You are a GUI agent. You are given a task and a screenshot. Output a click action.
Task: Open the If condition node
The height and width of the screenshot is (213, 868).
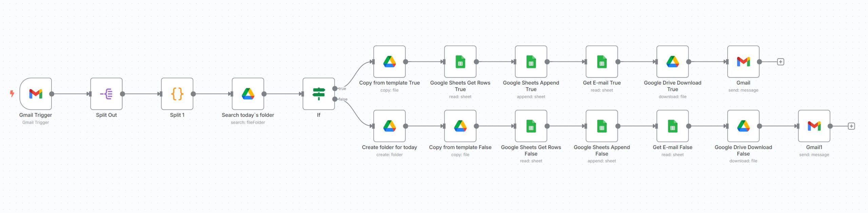(x=318, y=94)
